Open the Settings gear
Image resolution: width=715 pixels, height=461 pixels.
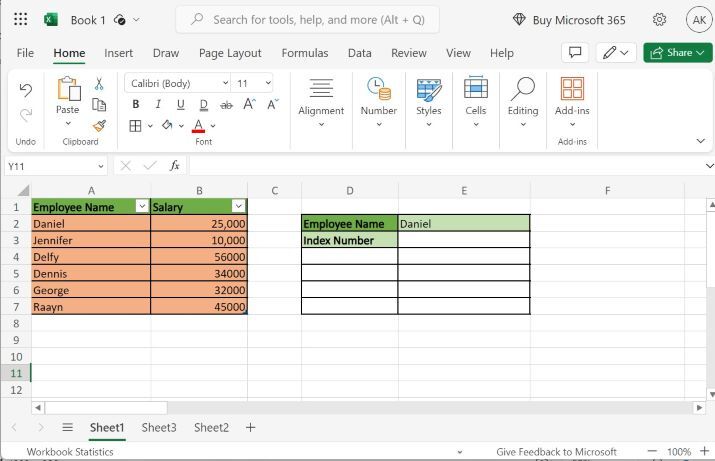pos(660,20)
